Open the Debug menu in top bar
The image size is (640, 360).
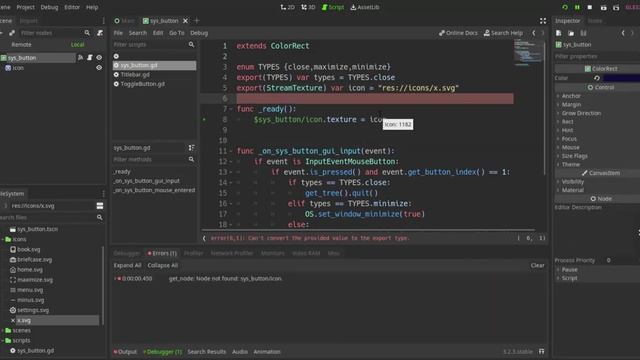click(49, 7)
